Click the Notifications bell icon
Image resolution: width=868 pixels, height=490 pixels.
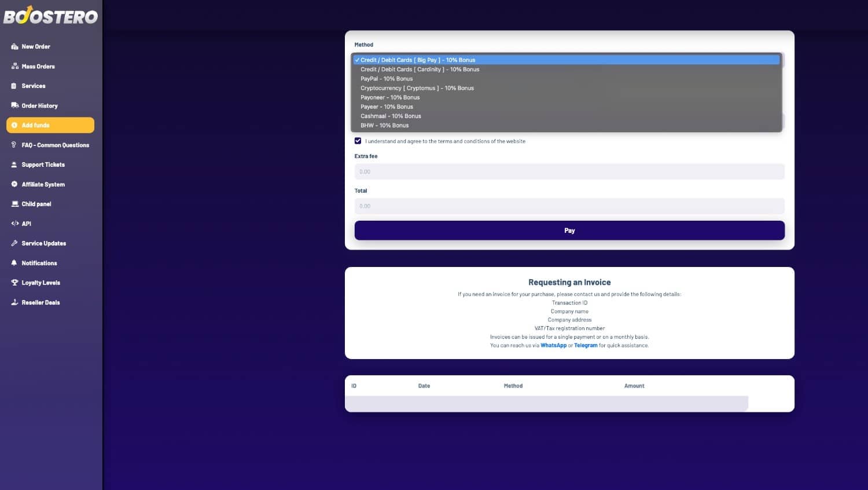[14, 263]
